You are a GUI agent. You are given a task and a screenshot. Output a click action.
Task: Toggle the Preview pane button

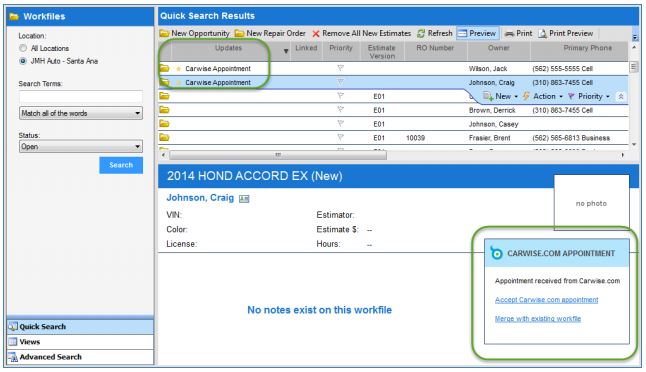click(x=477, y=33)
